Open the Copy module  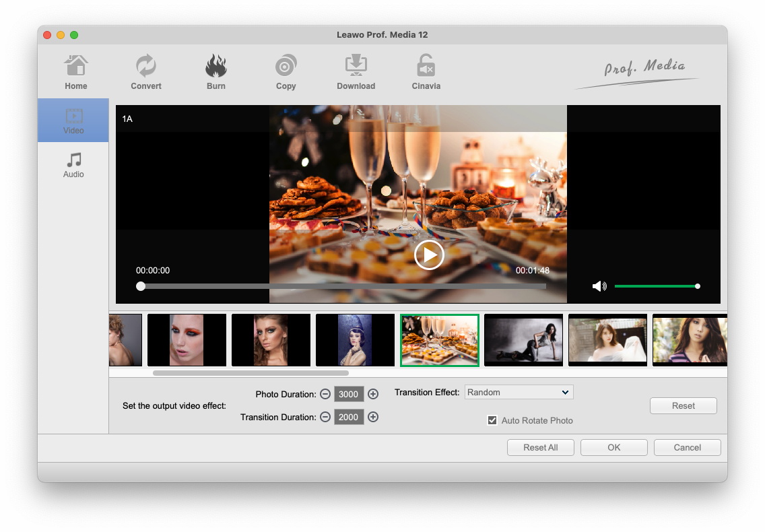[286, 72]
